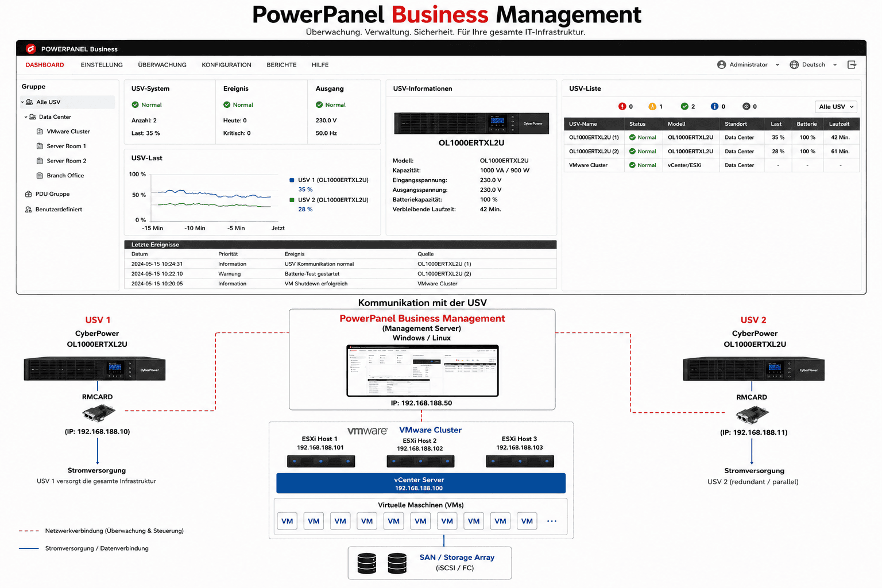882x588 pixels.
Task: Click the PDU Gruppe icon
Action: click(x=28, y=194)
